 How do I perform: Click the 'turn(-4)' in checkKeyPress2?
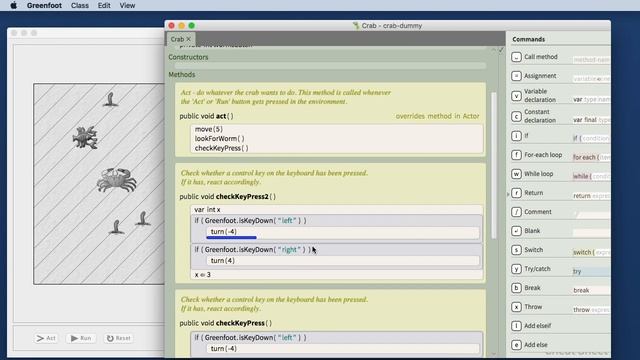tap(224, 231)
